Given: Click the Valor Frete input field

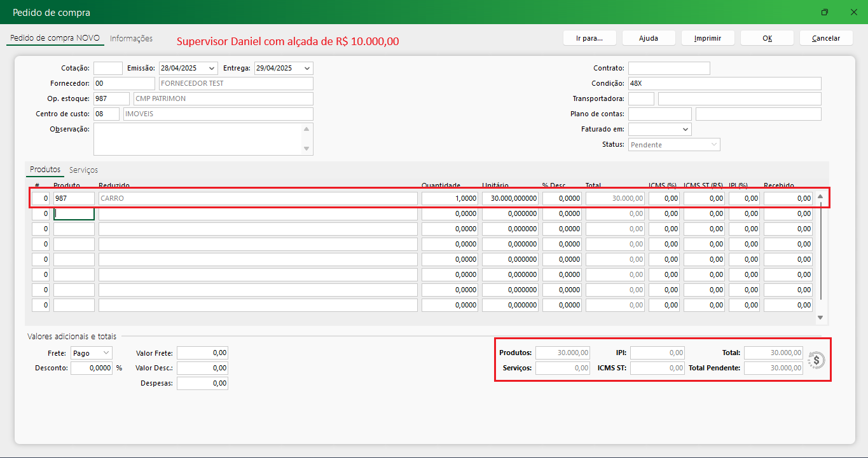Looking at the screenshot, I should click(x=202, y=353).
